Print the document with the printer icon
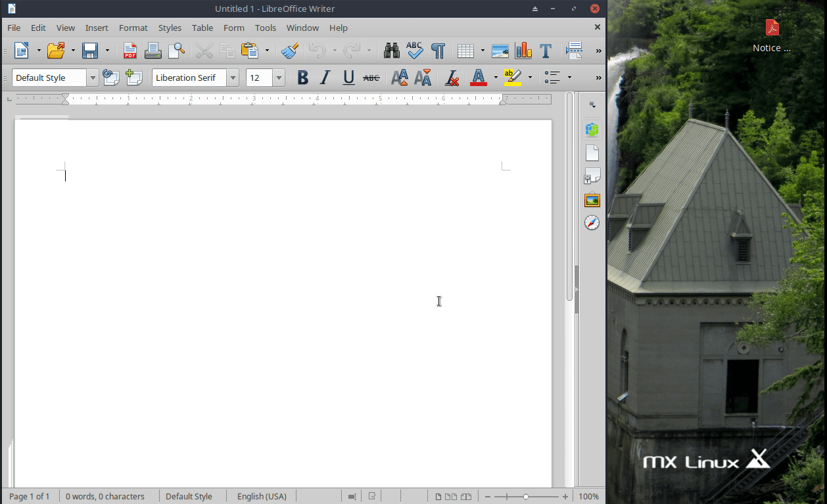 (x=153, y=51)
